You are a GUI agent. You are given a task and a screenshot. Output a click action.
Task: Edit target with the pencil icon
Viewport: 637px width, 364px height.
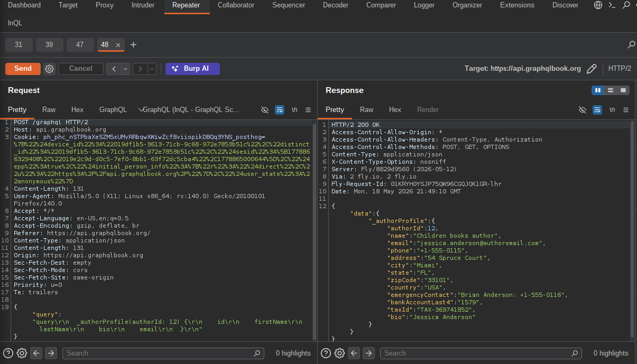coord(592,69)
